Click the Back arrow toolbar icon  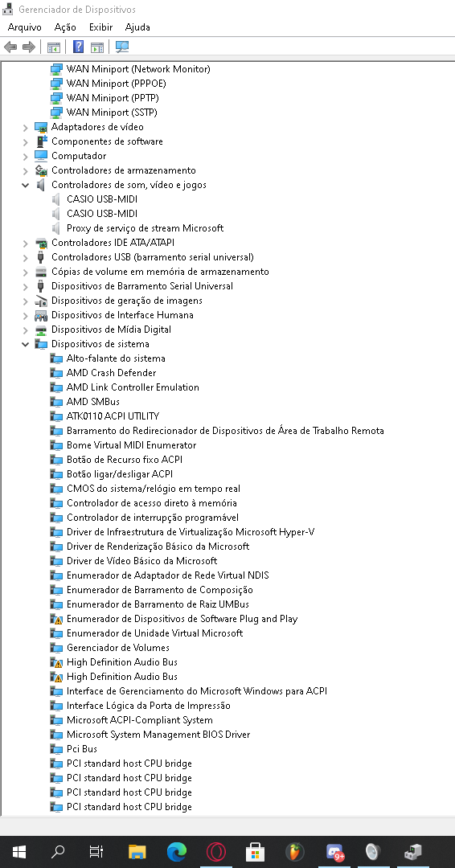(x=10, y=47)
